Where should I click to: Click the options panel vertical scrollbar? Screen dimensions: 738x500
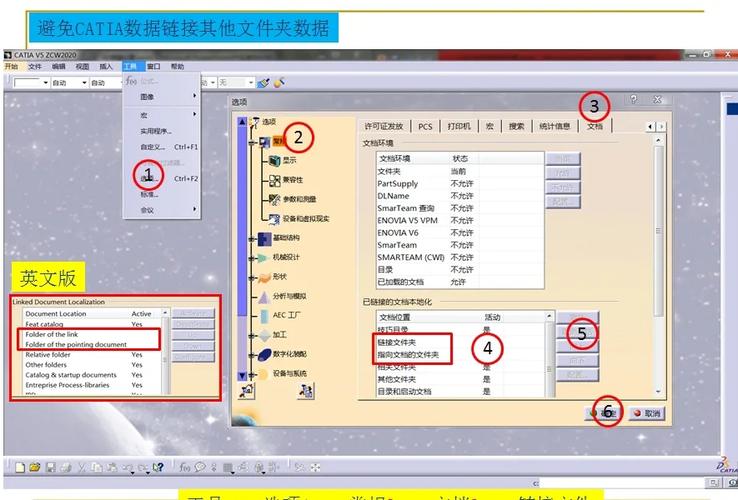coord(658,266)
